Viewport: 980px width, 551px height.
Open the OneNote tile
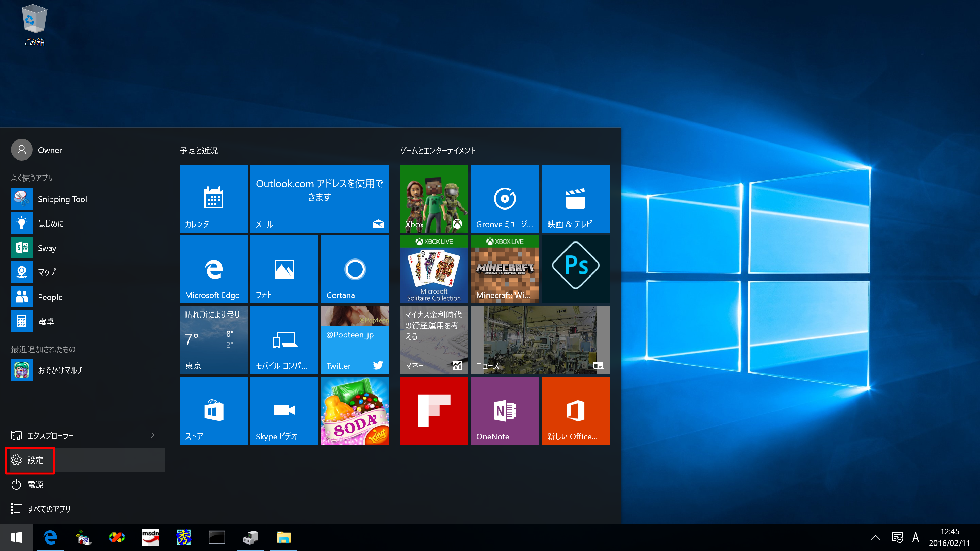point(504,411)
